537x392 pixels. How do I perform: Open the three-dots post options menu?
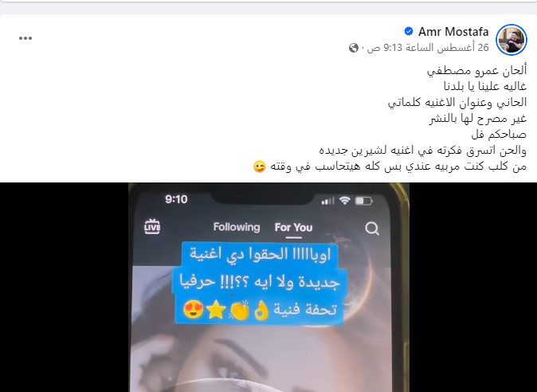25,38
